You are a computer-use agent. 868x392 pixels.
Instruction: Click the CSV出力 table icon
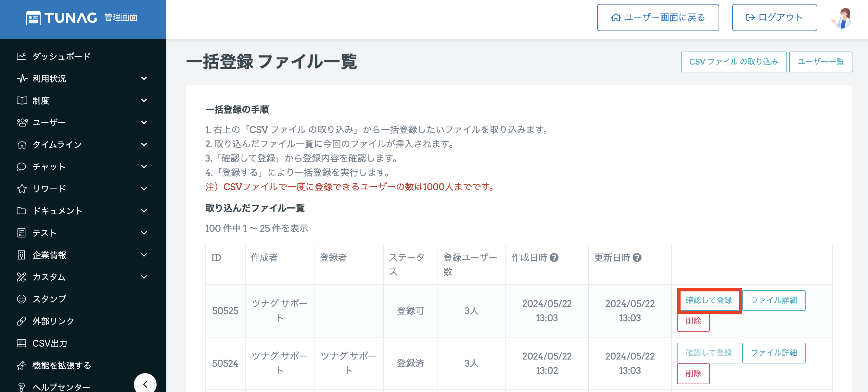[21, 343]
